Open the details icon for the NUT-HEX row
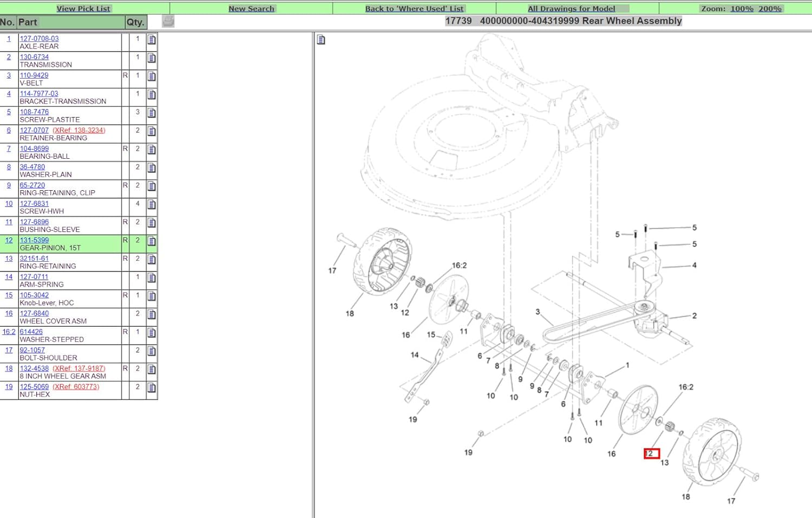This screenshot has width=812, height=518. [x=152, y=388]
